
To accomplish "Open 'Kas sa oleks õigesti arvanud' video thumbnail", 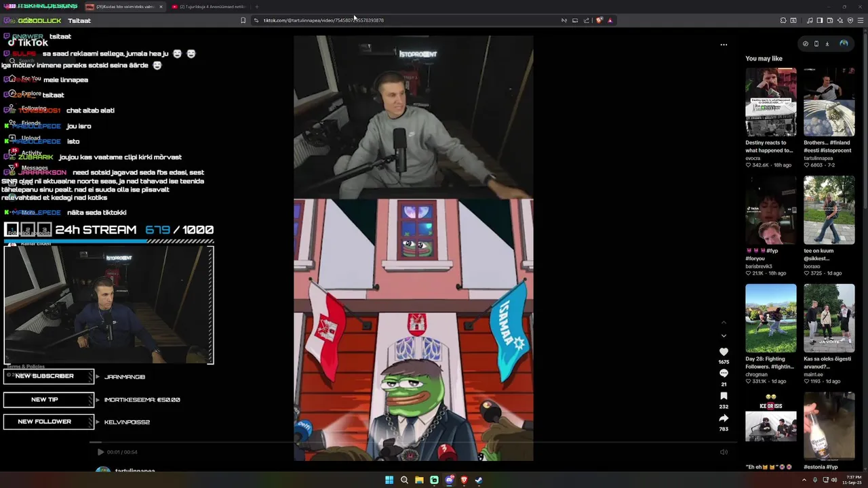I will 829,318.
